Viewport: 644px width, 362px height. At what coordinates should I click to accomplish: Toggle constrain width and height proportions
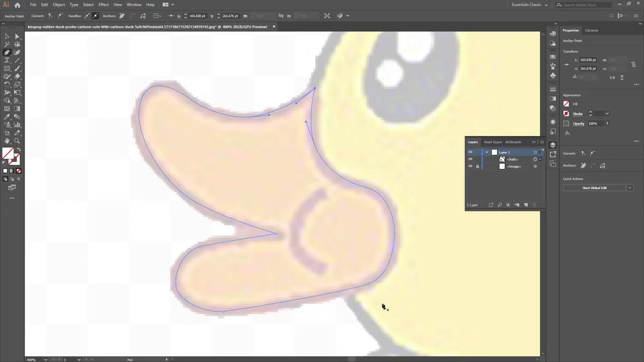[633, 64]
